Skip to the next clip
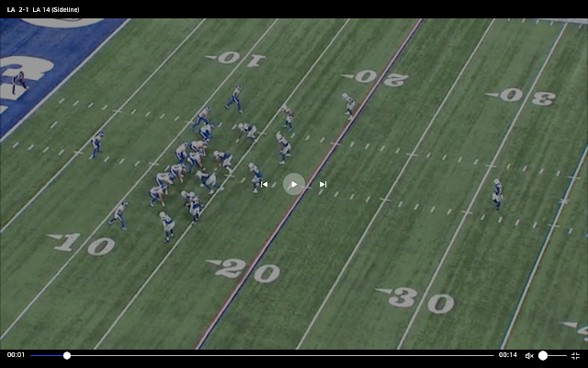 coord(322,184)
